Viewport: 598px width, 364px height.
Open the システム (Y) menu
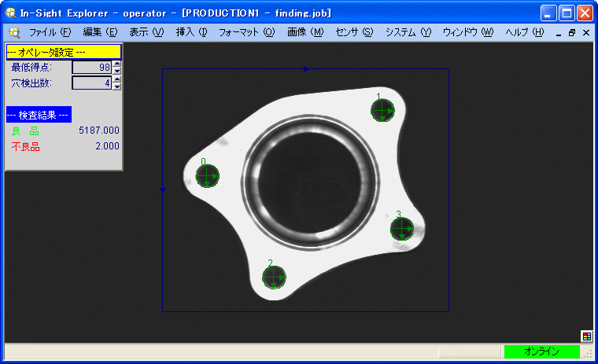[x=408, y=32]
